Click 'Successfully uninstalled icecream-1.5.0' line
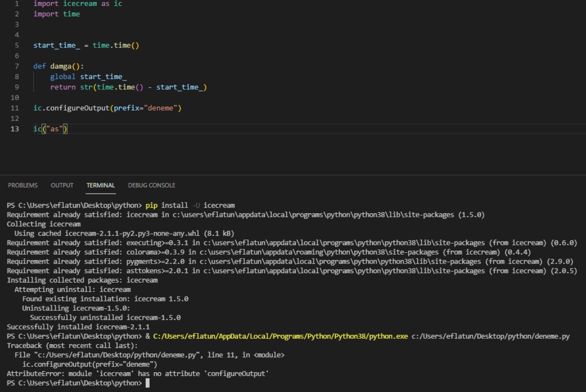Viewport: 586px width, 392px height. [105, 317]
